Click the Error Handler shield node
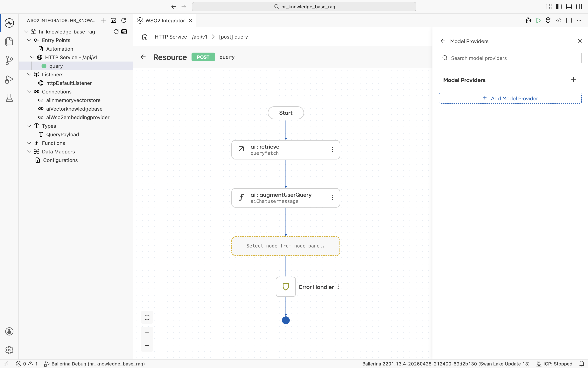This screenshot has height=368, width=588. point(286,287)
